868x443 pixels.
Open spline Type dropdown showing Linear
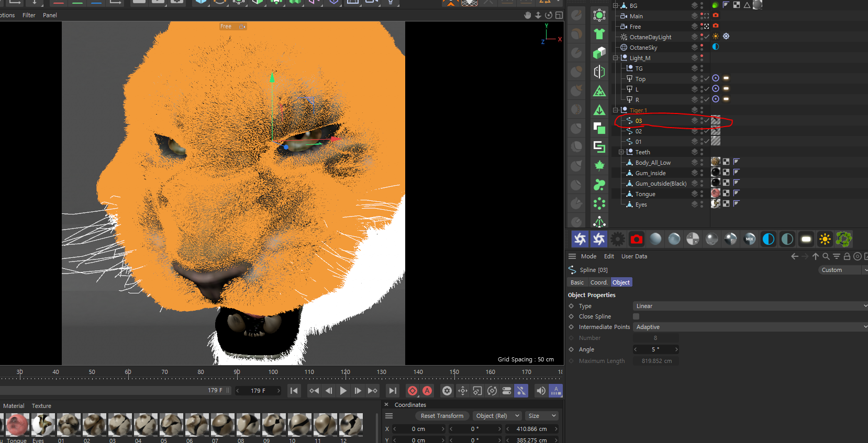pos(750,306)
